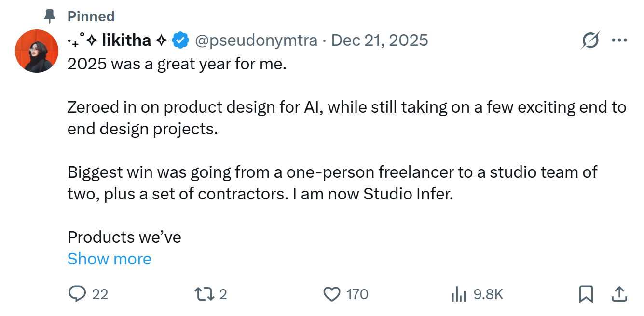Click the blue verified badge
This screenshot has width=644, height=316.
click(x=180, y=40)
